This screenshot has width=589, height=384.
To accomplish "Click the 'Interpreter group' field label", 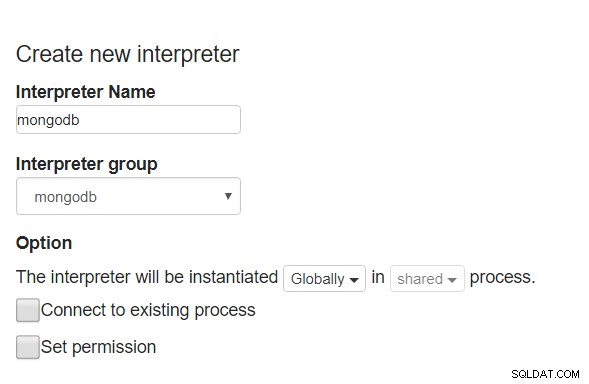I will 87,164.
